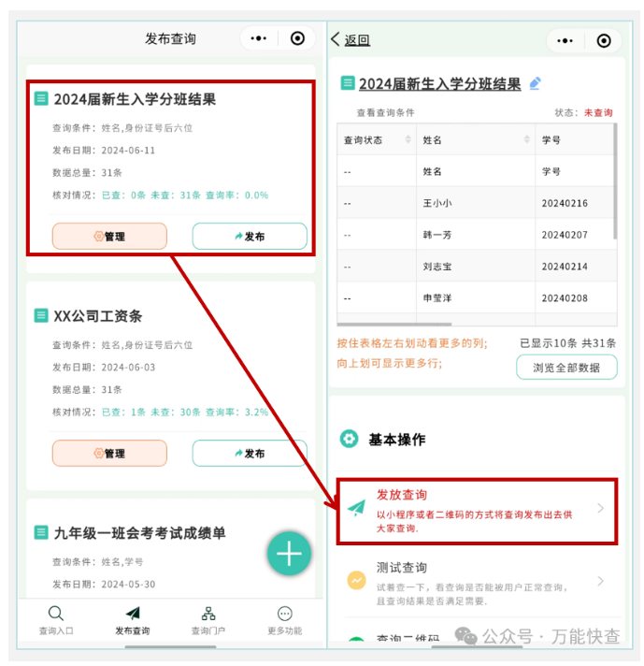Click the green list icon of 2024届新生入学分班结果 card
The image size is (644, 666).
coord(41,99)
